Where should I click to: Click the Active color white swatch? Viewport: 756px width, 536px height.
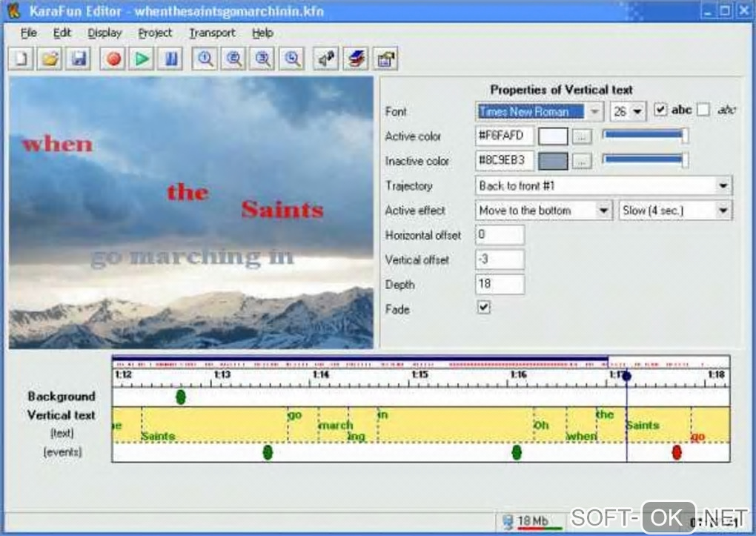click(x=552, y=136)
